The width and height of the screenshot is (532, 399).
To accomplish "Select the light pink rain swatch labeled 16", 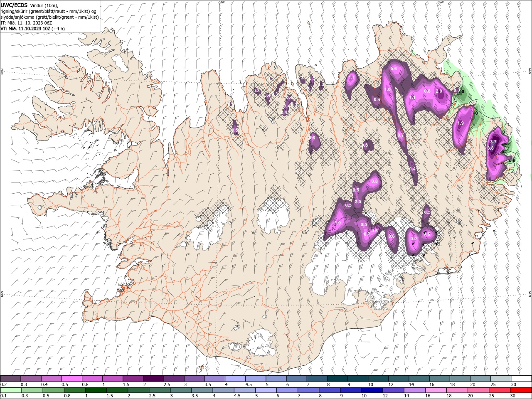I will (x=435, y=390).
